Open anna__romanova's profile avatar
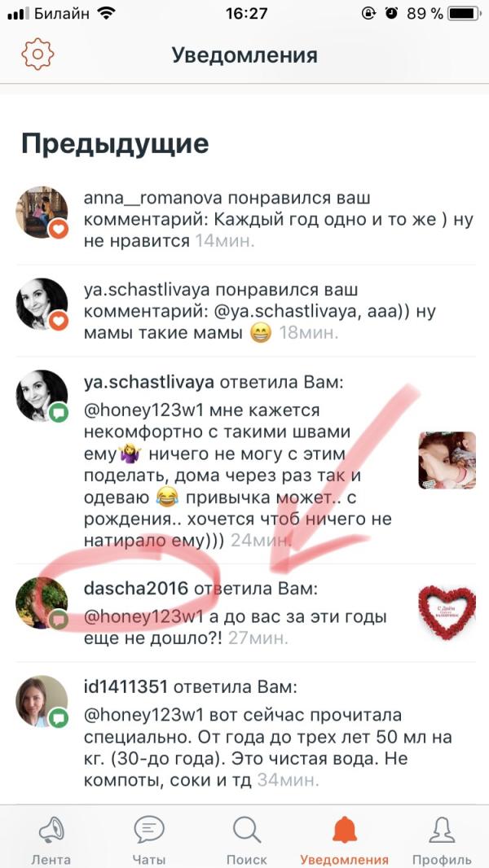This screenshot has width=489, height=868. click(42, 213)
